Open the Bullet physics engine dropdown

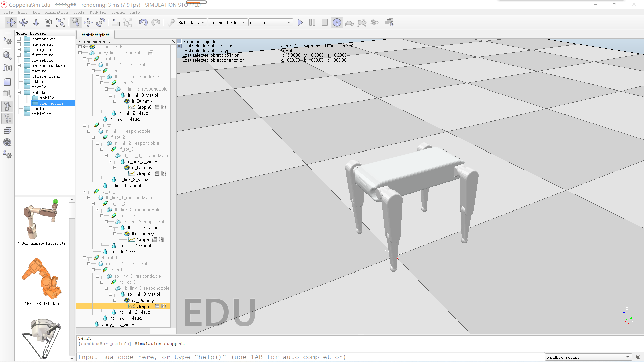[x=192, y=22]
